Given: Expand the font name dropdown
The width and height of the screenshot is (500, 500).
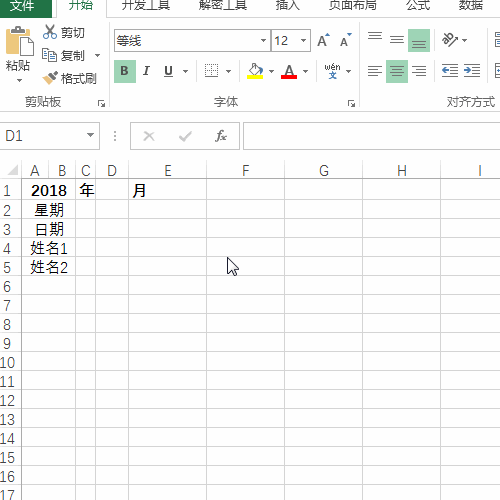Looking at the screenshot, I should [263, 41].
